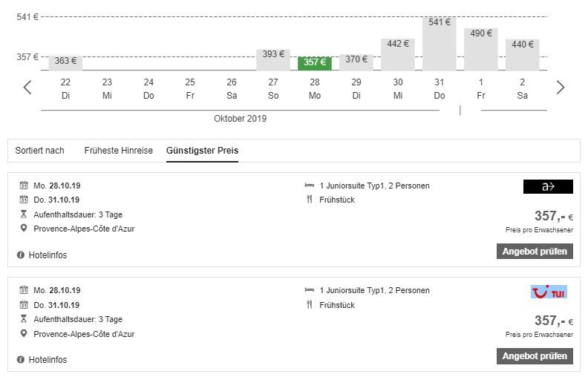The width and height of the screenshot is (588, 377).
Task: Choose the 363 € bar for Tuesday 22
Action: (x=65, y=62)
